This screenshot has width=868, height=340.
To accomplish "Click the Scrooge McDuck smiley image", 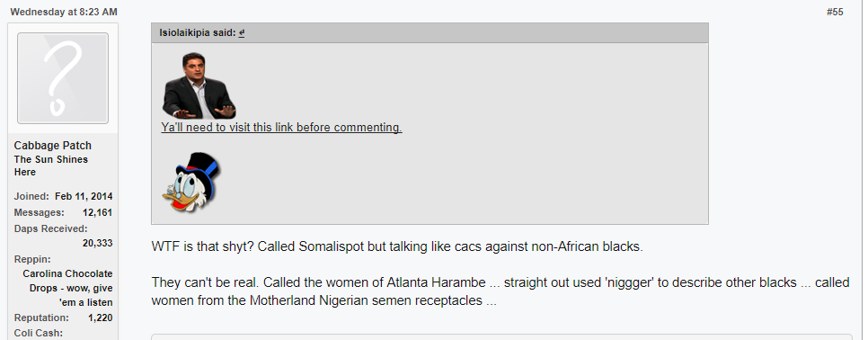I will pyautogui.click(x=191, y=183).
